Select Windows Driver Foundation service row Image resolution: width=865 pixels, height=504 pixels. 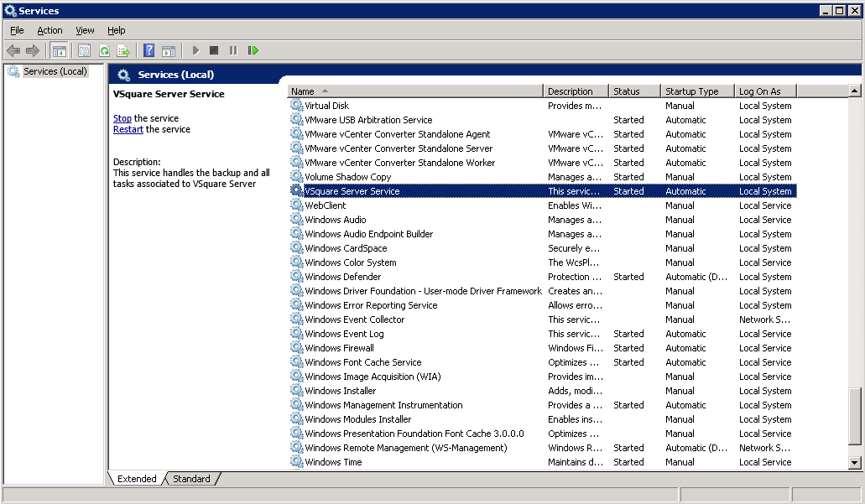[x=543, y=291]
